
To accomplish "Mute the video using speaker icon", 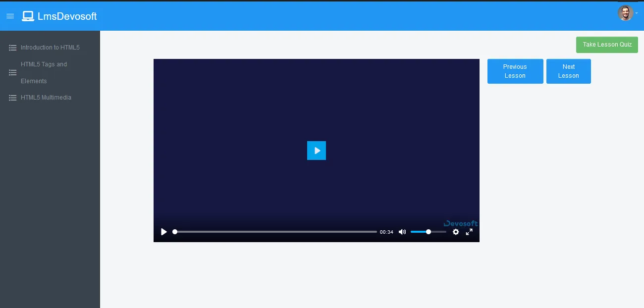I will tap(402, 232).
